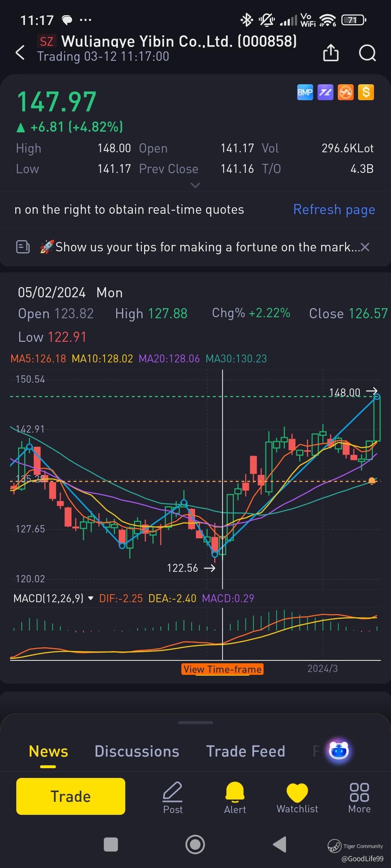
Task: Tap the SZ market tag
Action: pyautogui.click(x=47, y=41)
